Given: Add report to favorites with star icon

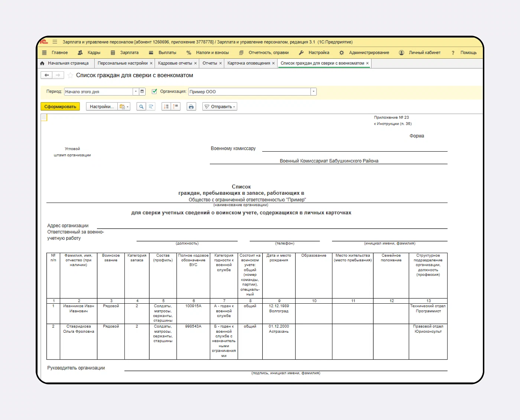Looking at the screenshot, I should coord(70,75).
